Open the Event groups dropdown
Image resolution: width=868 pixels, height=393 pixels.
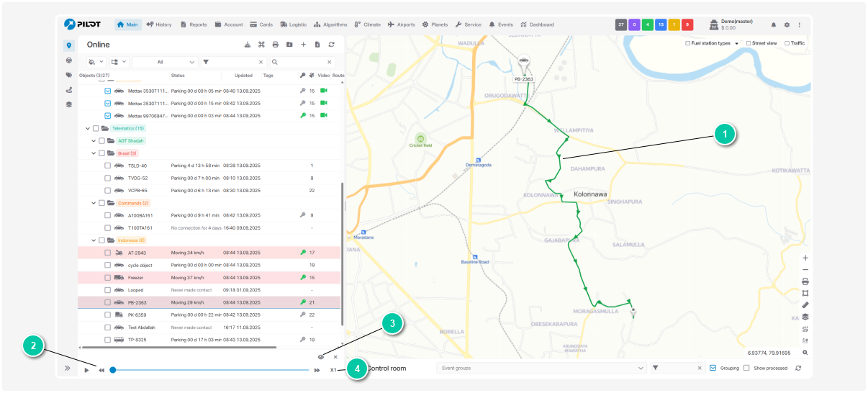pyautogui.click(x=541, y=368)
